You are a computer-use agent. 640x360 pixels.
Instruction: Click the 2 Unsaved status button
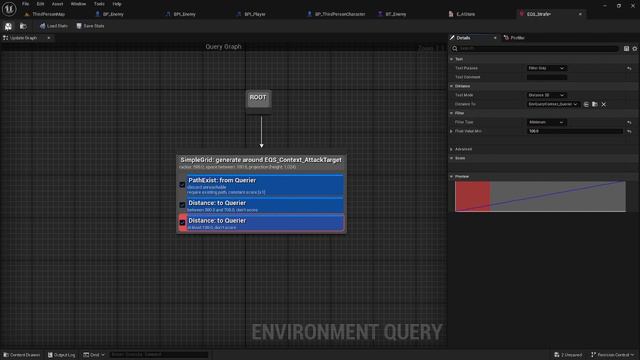coord(568,355)
